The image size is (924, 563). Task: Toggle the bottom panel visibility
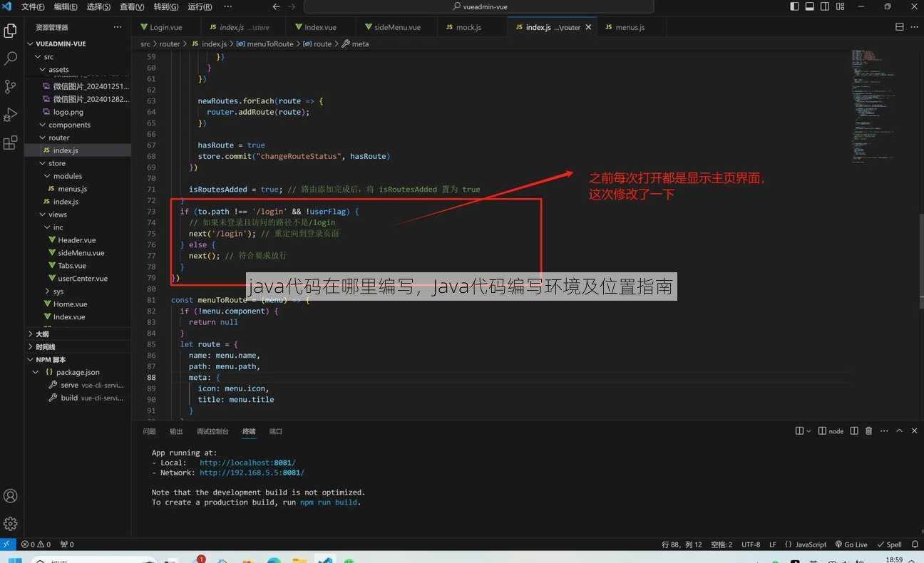click(x=810, y=6)
